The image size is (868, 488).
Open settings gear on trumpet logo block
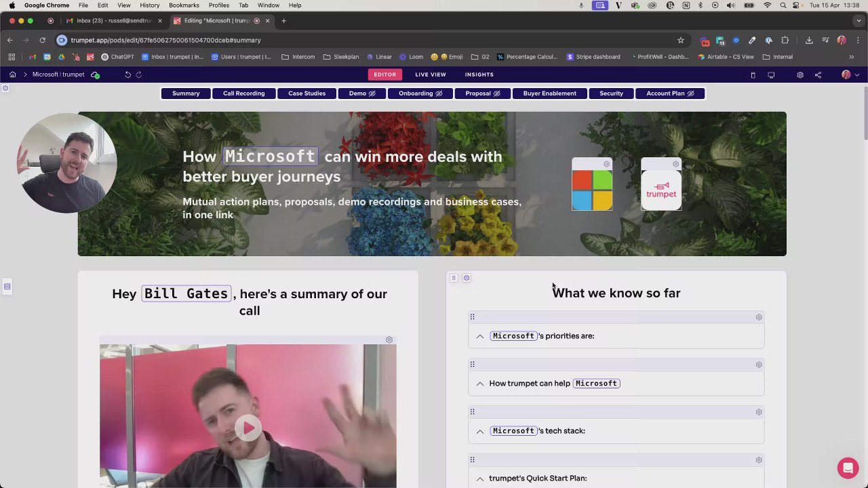pyautogui.click(x=676, y=164)
